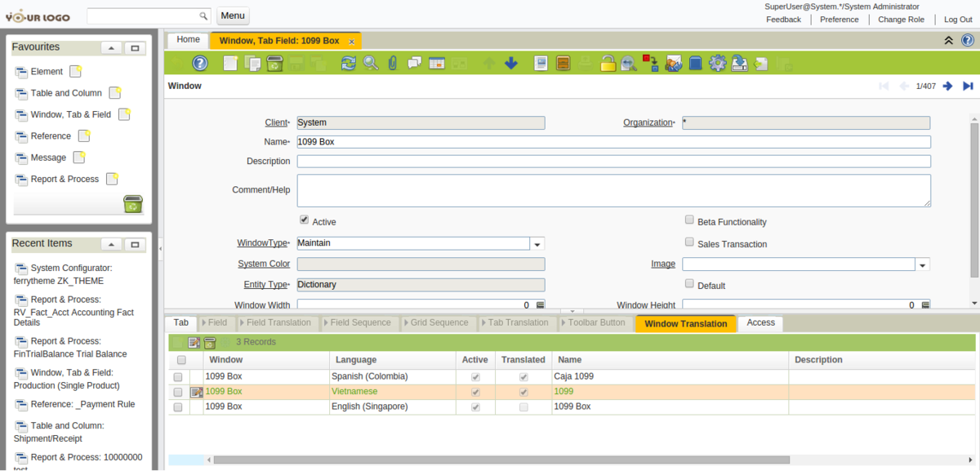Go to next record with blue down arrow
The width and height of the screenshot is (980, 471).
(x=511, y=64)
